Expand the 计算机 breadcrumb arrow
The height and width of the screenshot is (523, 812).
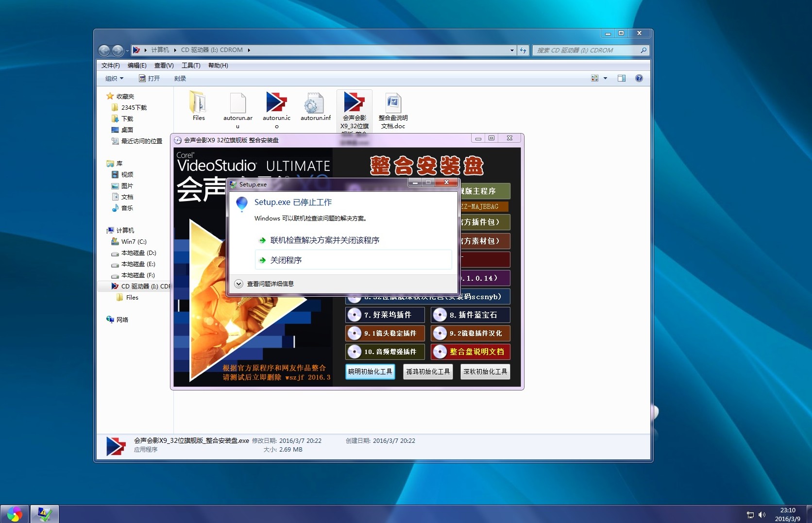175,50
